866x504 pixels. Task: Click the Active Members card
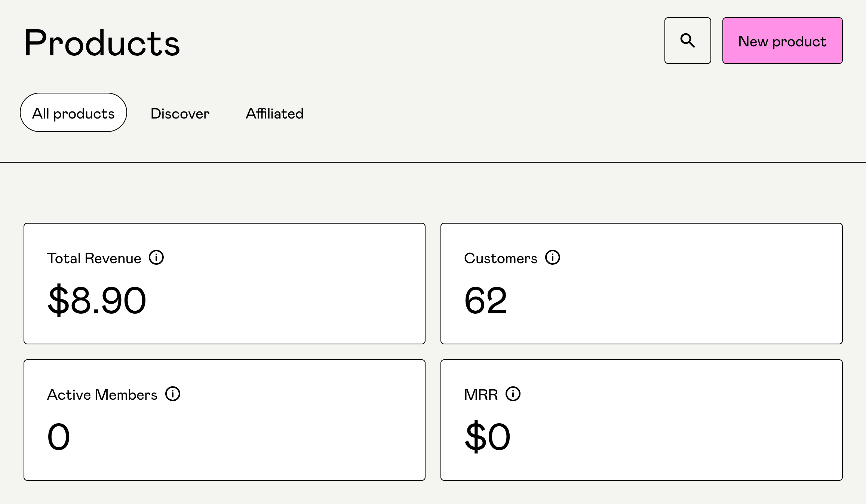point(224,420)
